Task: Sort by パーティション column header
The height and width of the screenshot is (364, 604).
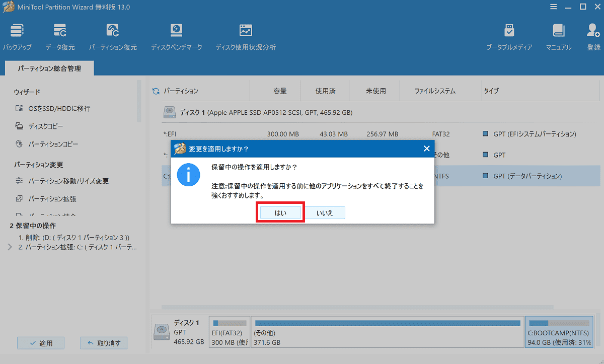Action: tap(181, 91)
